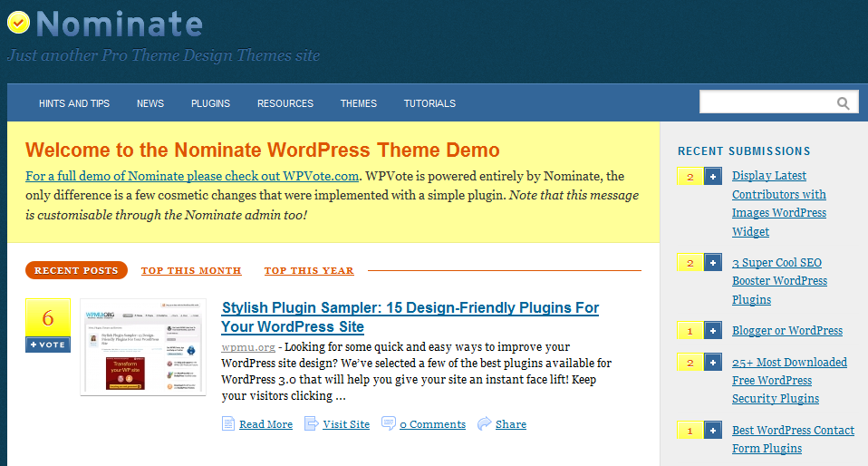Click the Read More link
The width and height of the screenshot is (868, 466).
[x=265, y=424]
